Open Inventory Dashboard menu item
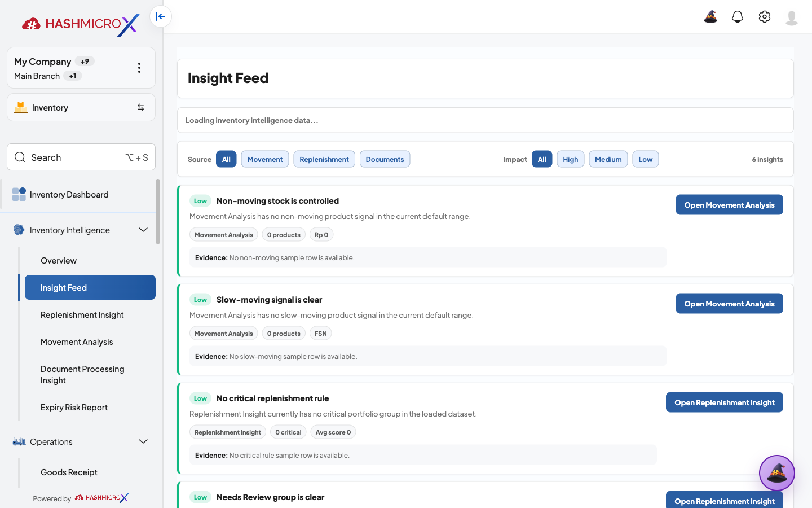The width and height of the screenshot is (812, 508). [78, 194]
